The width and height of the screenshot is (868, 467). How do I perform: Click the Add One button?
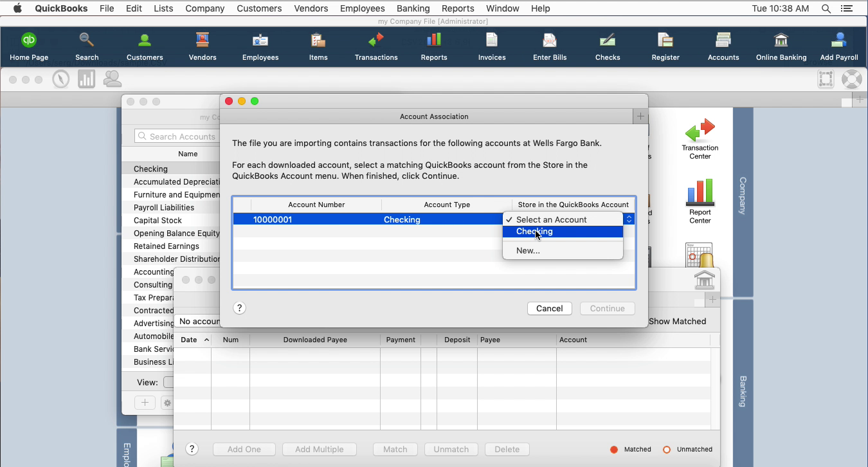(244, 449)
